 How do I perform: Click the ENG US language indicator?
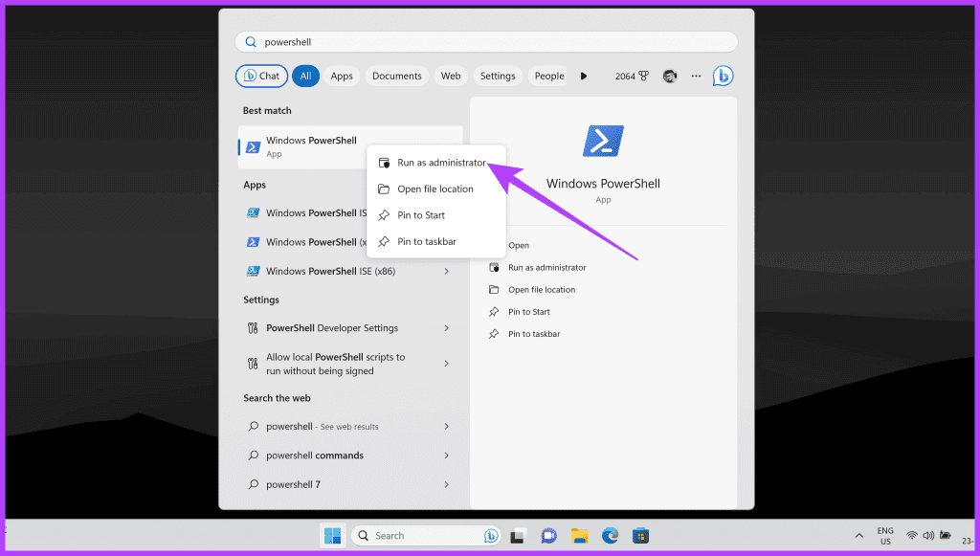885,536
